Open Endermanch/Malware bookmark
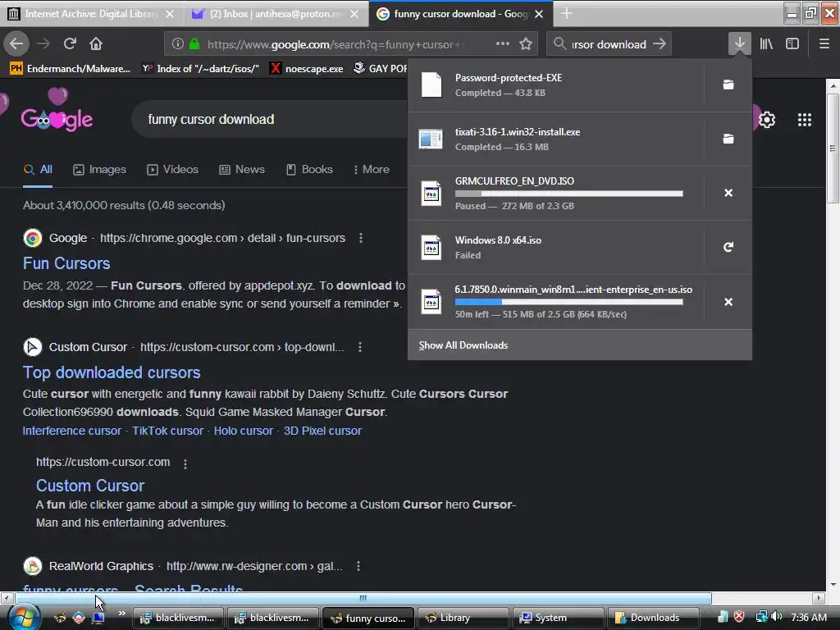Image resolution: width=840 pixels, height=630 pixels. pyautogui.click(x=71, y=69)
